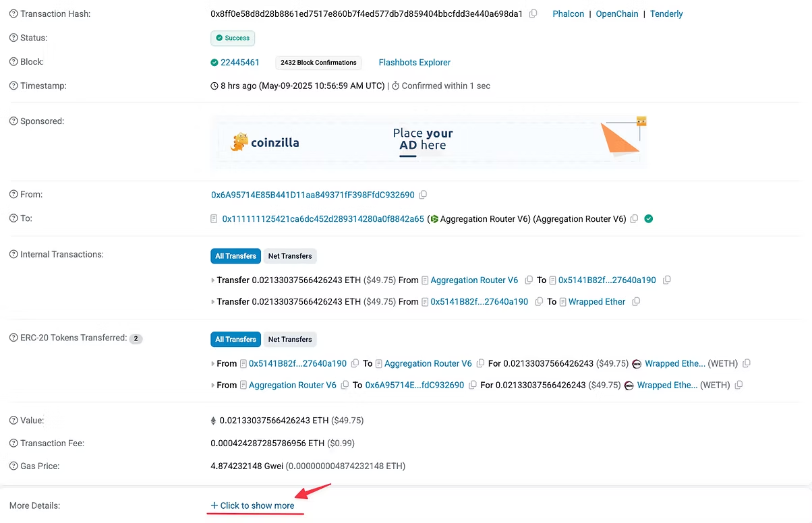
Task: Copy the transaction hash icon
Action: (532, 13)
